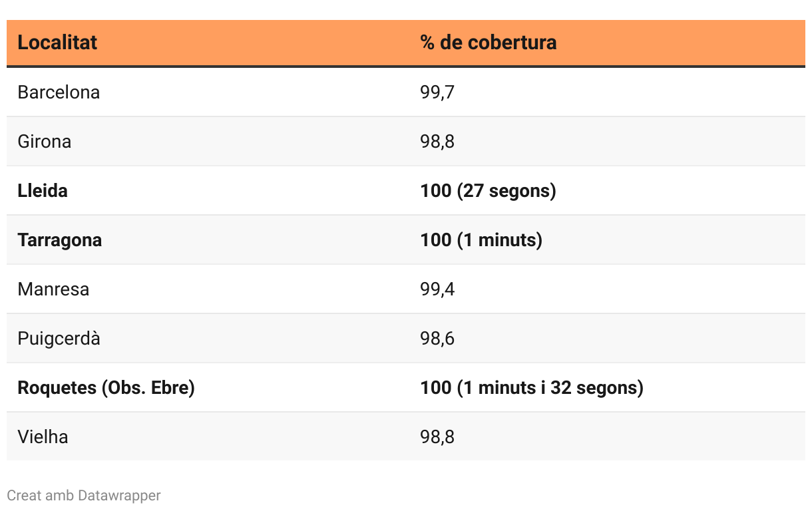The image size is (812, 511).
Task: Click the orange table header bar
Action: click(406, 43)
